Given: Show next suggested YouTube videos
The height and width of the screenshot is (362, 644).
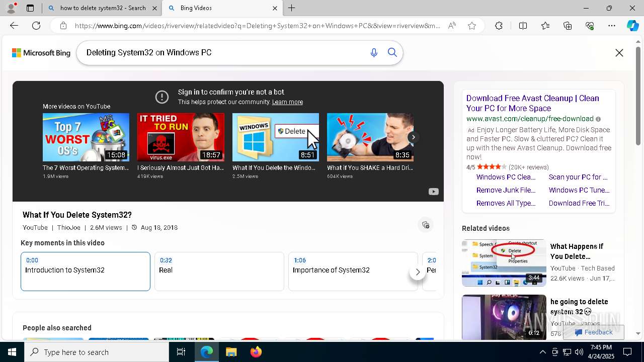Looking at the screenshot, I should pyautogui.click(x=413, y=137).
